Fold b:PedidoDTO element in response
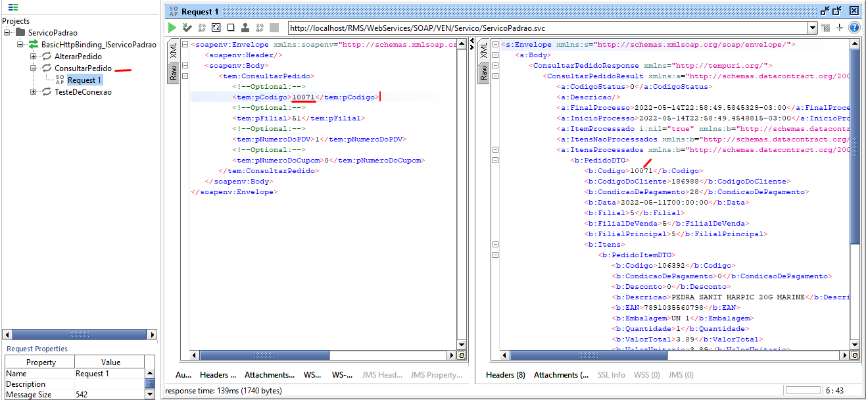The image size is (868, 400). pos(495,161)
